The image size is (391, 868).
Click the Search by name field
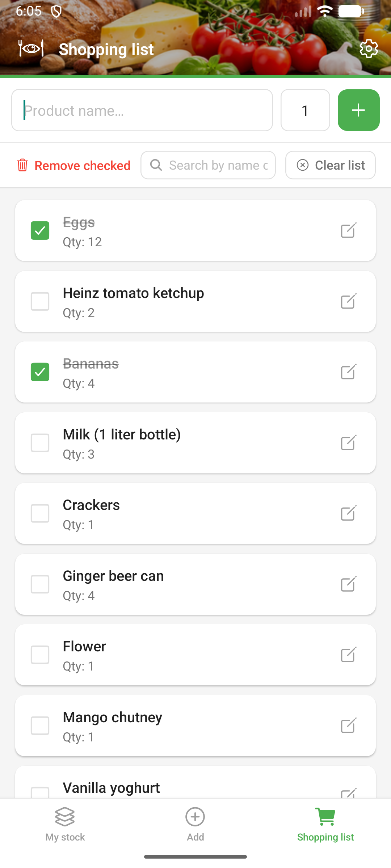tap(214, 165)
